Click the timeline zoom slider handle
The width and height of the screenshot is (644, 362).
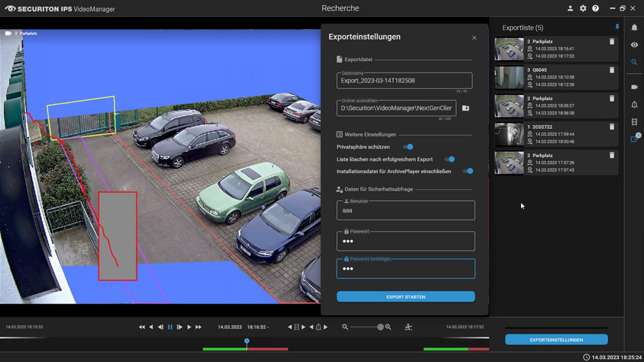pos(380,327)
